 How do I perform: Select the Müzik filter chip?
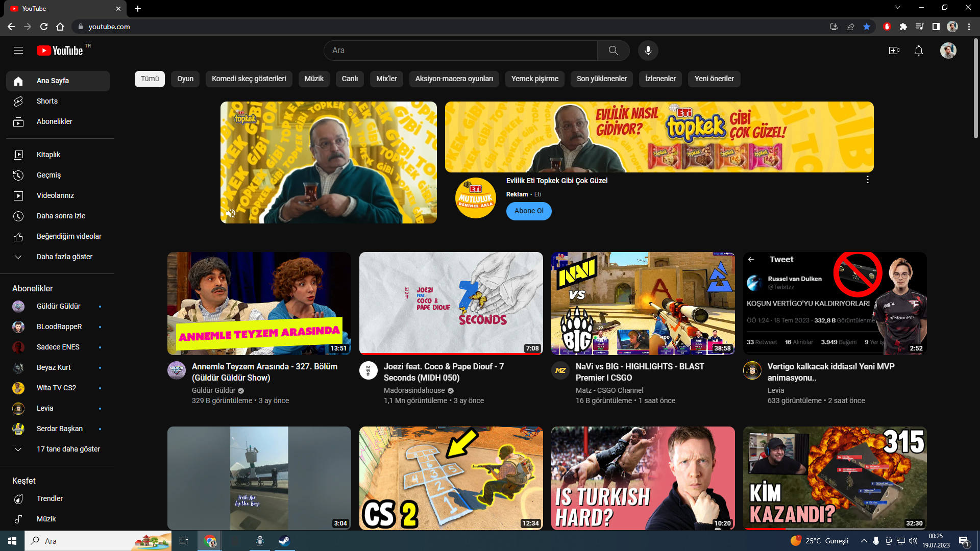tap(313, 79)
